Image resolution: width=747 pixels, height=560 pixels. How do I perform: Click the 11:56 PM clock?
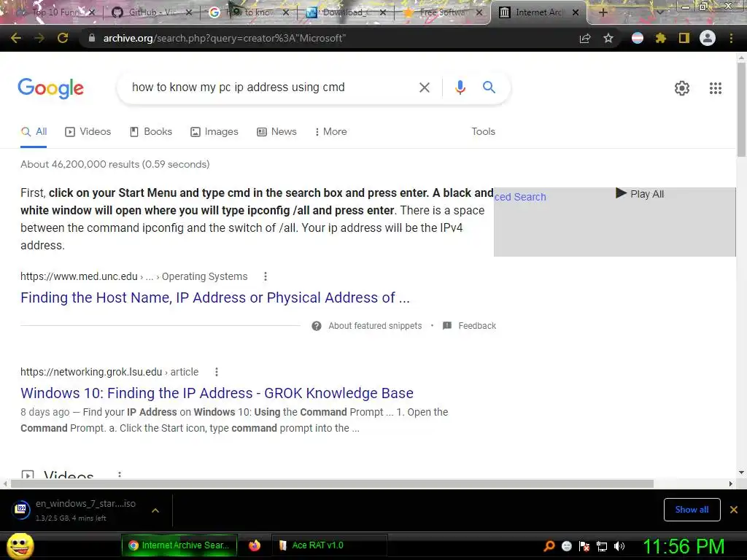(684, 546)
